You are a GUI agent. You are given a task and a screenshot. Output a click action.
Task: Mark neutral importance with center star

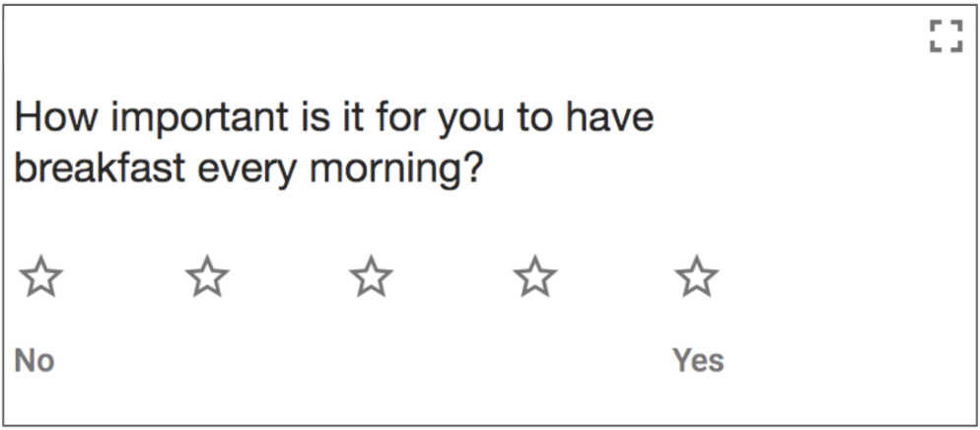pyautogui.click(x=372, y=275)
